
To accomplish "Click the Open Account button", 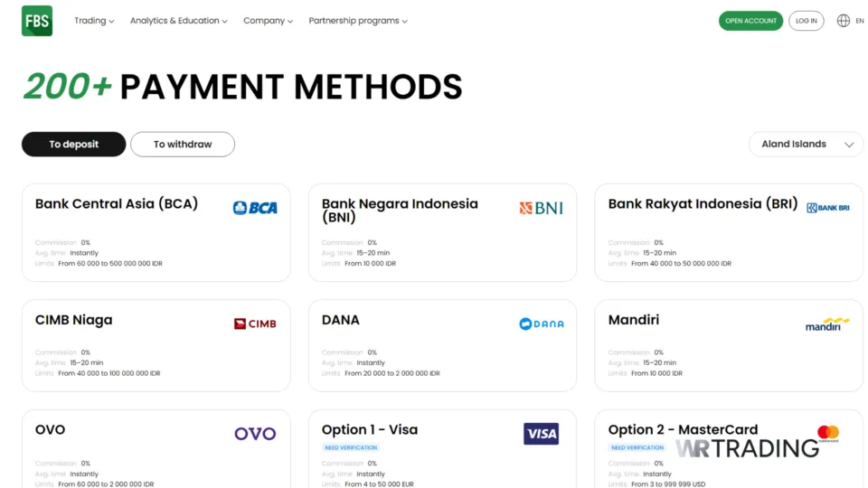I will 750,21.
